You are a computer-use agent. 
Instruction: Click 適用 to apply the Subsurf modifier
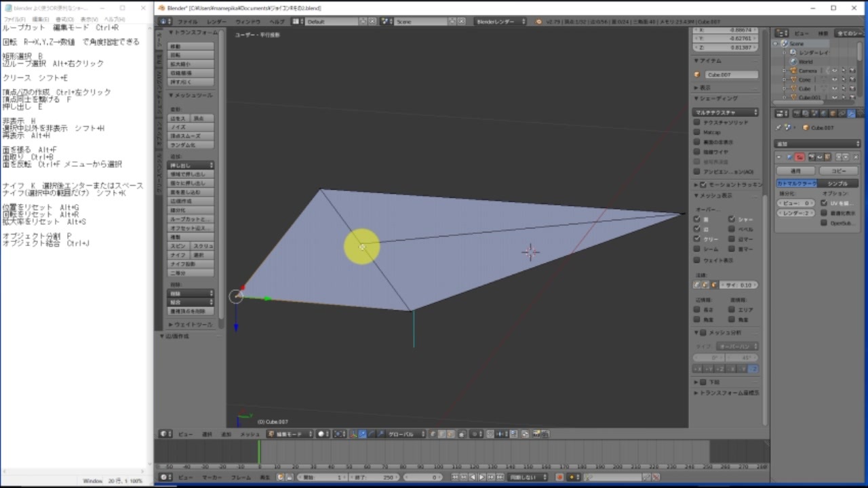[795, 171]
